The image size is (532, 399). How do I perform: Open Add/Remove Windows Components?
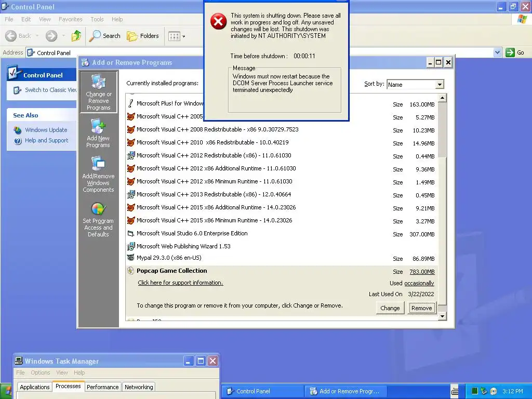(x=98, y=175)
